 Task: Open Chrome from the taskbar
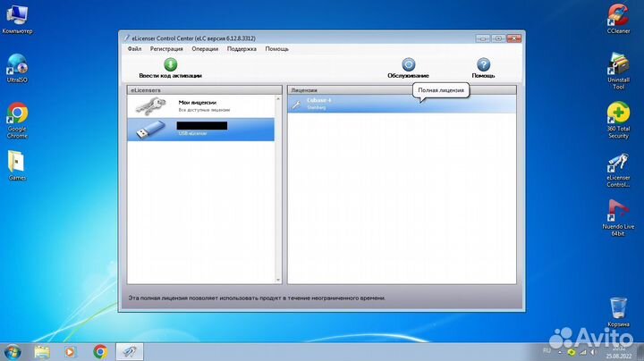pos(100,352)
